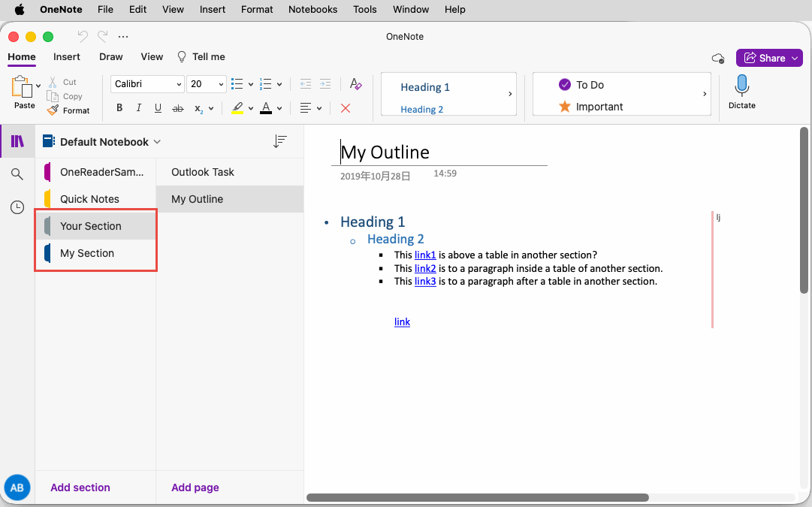Expand the Default Notebook selector
812x507 pixels.
coord(157,141)
